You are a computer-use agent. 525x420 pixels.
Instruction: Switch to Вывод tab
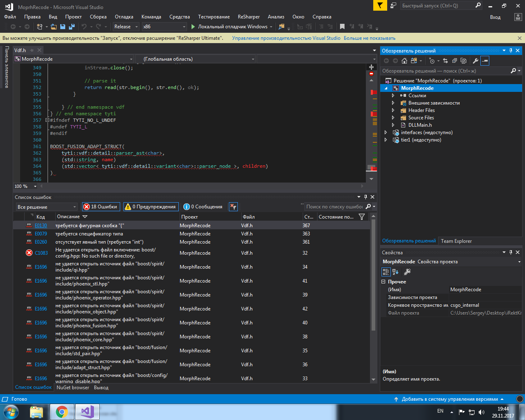click(x=101, y=388)
